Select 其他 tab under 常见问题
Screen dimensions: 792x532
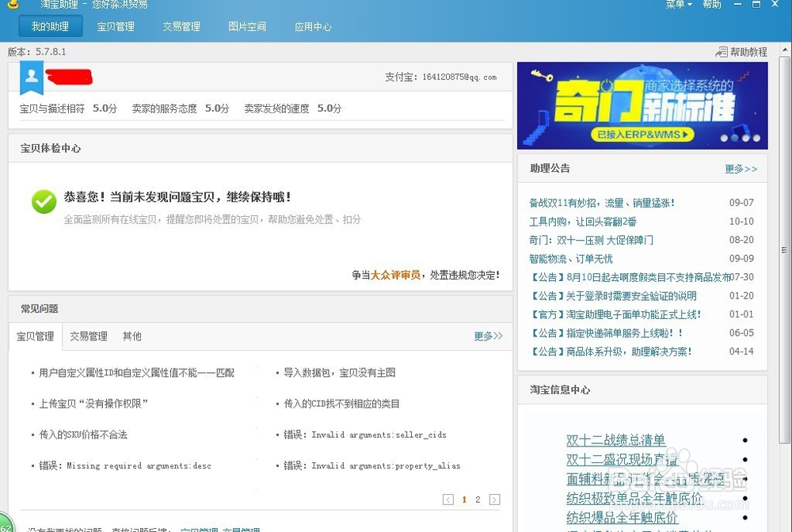131,336
